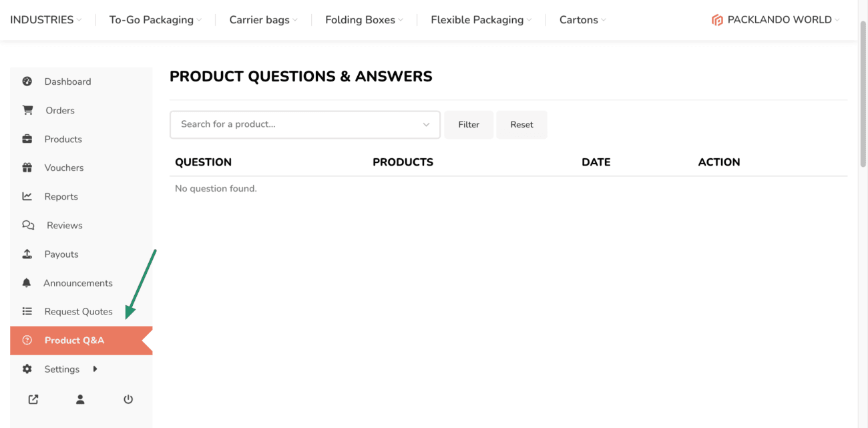The width and height of the screenshot is (868, 428).
Task: Click the Payouts upload icon
Action: pos(27,254)
